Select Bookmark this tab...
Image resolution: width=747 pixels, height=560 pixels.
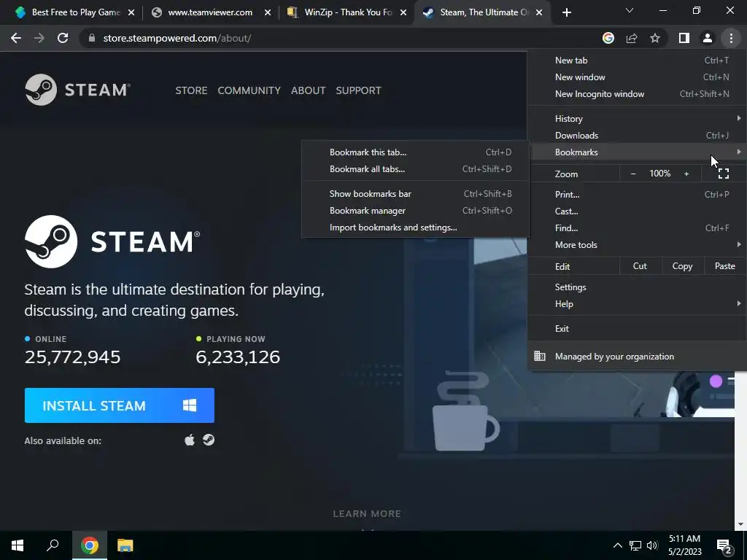pos(415,152)
